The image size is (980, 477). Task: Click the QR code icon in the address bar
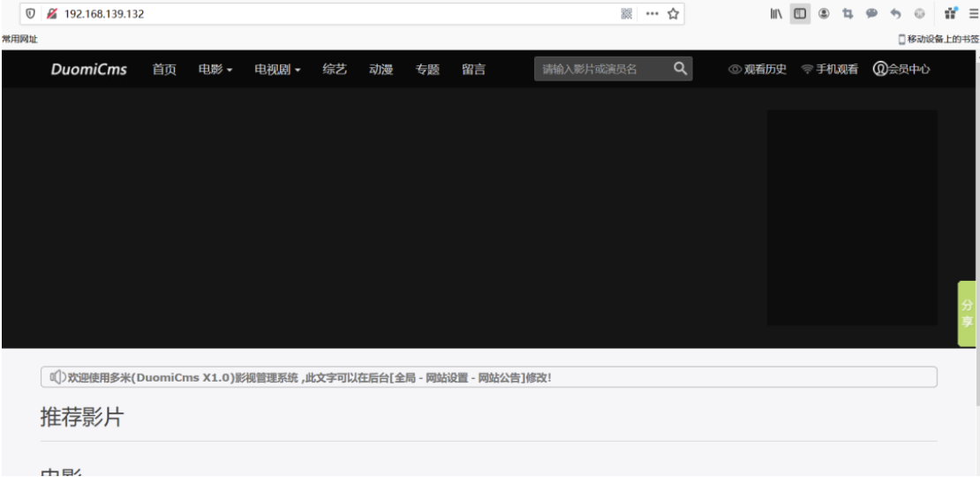point(626,14)
